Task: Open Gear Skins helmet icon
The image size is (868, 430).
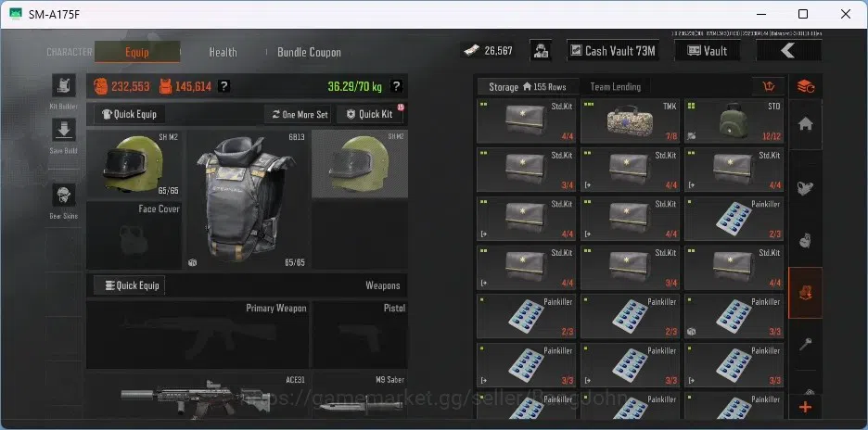Action: pos(64,196)
